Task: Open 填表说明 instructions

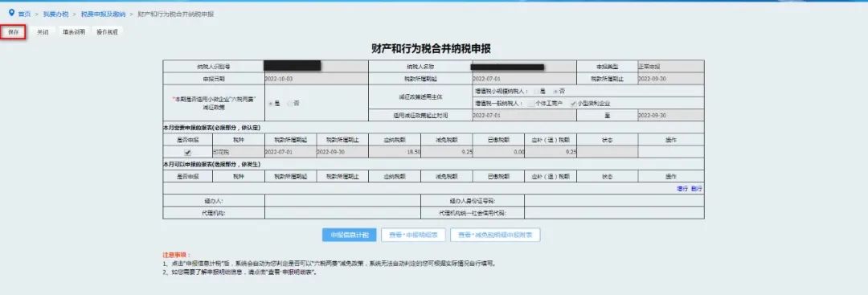Action: [74, 32]
